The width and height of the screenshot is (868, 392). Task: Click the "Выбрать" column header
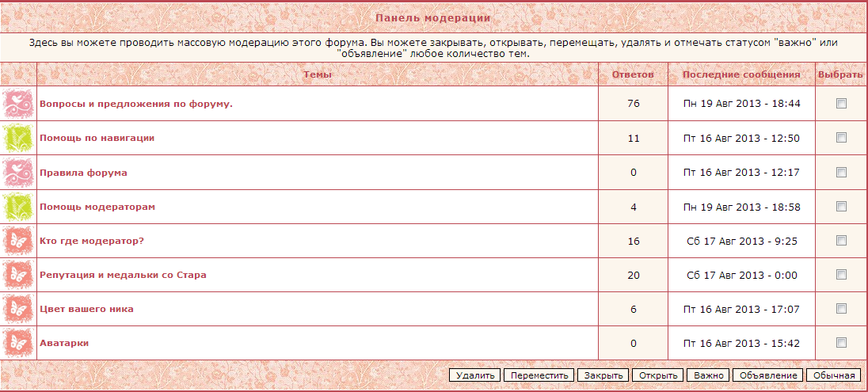840,74
